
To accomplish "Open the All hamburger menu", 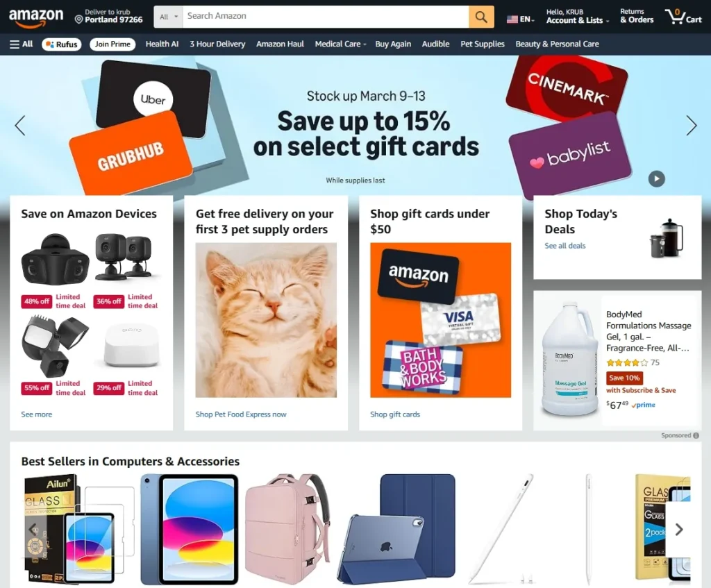I will [x=22, y=44].
